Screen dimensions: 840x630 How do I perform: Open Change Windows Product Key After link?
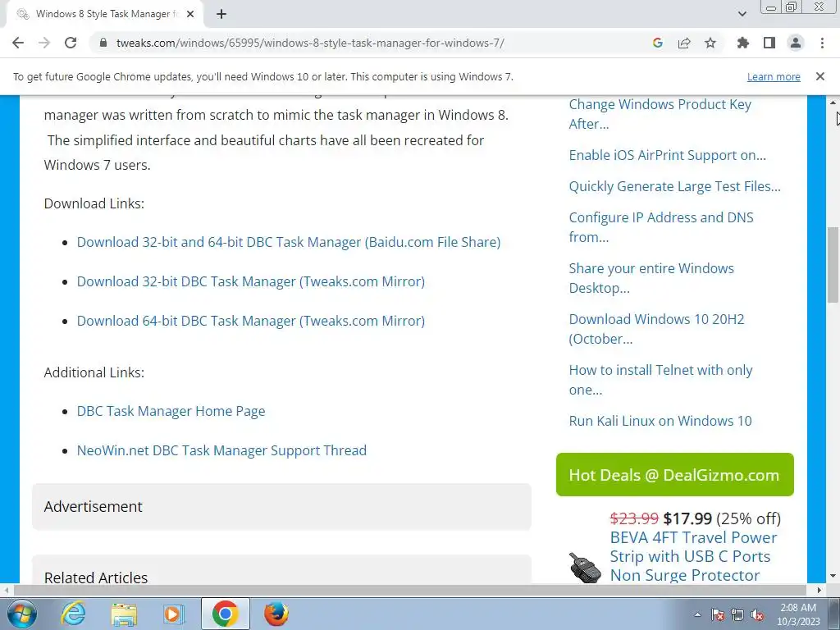[x=660, y=114]
